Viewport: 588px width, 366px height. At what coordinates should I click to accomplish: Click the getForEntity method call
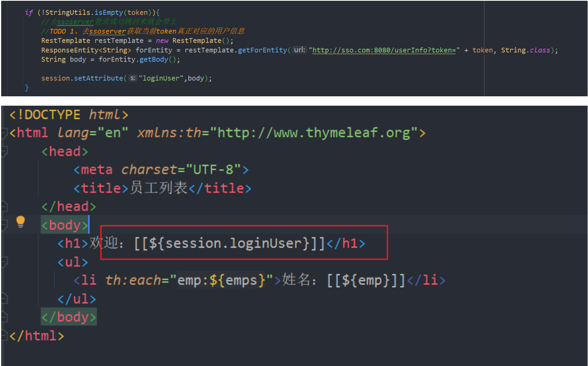click(262, 50)
